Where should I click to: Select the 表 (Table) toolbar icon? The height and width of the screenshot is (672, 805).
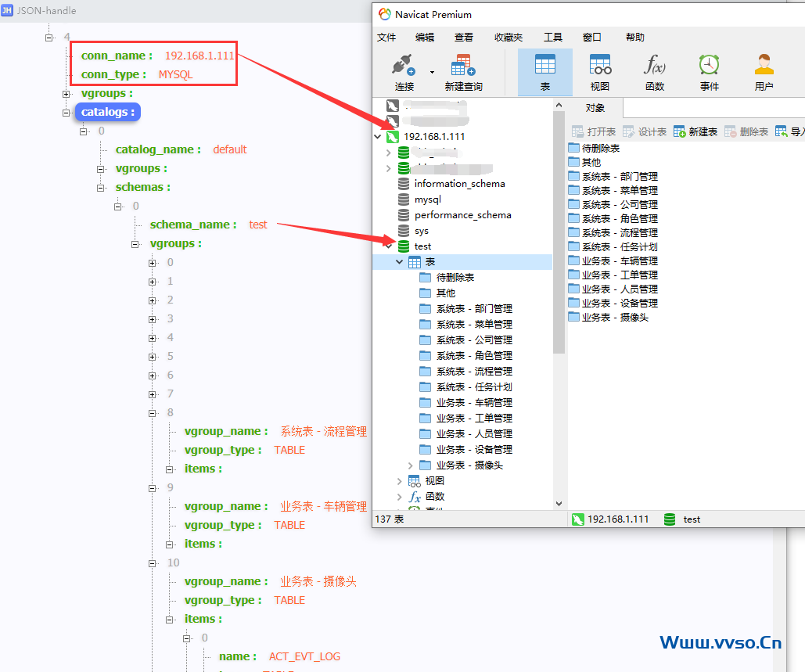[x=545, y=66]
